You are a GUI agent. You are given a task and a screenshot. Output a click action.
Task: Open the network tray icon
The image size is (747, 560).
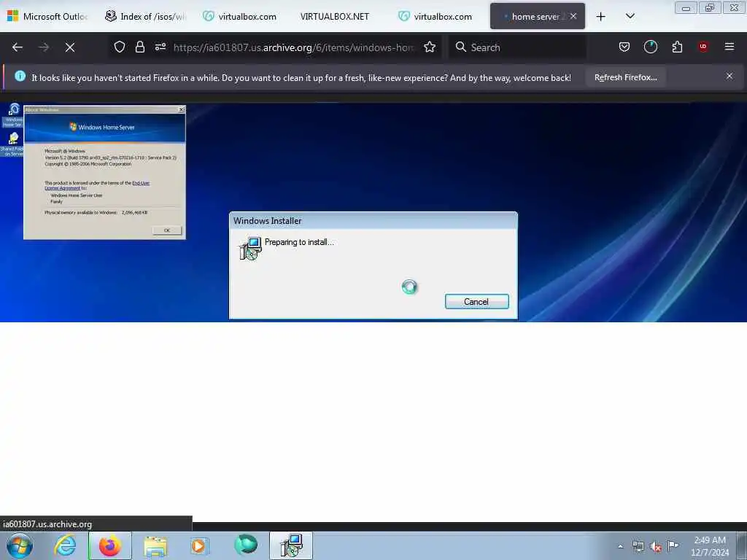(x=638, y=547)
